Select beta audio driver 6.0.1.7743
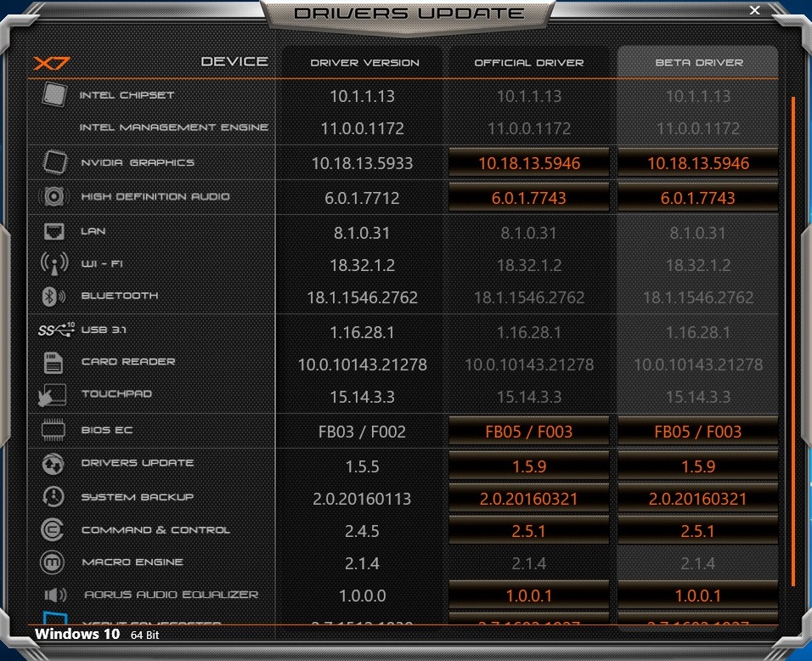Image resolution: width=812 pixels, height=661 pixels. click(698, 197)
